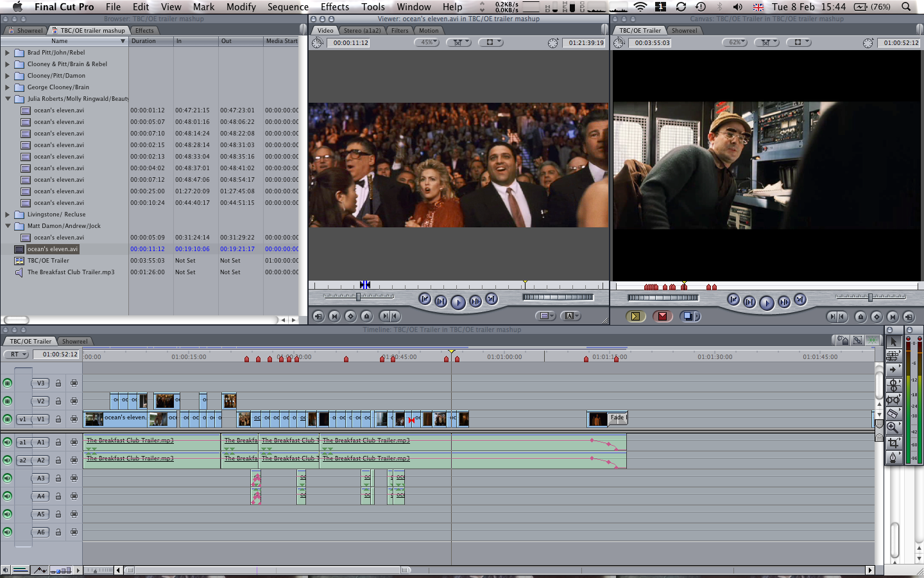Open the Effects menu in menu bar
This screenshot has width=924, height=578.
(x=334, y=7)
